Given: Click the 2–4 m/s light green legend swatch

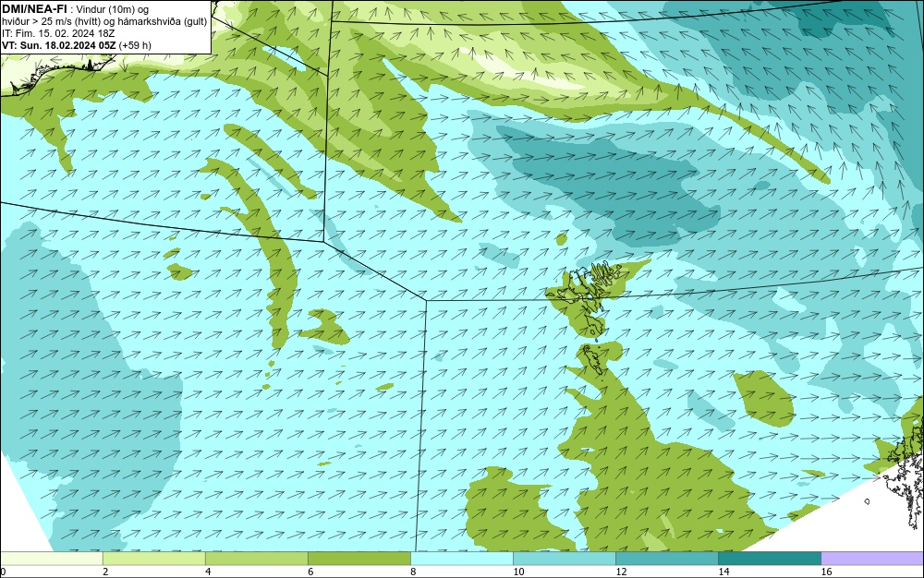Looking at the screenshot, I should tap(153, 559).
